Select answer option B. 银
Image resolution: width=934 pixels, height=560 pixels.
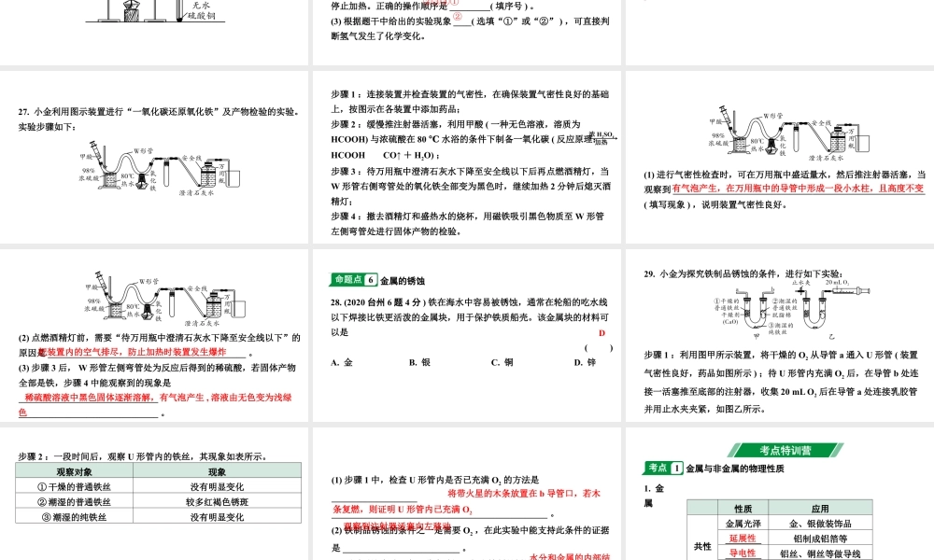pyautogui.click(x=419, y=363)
